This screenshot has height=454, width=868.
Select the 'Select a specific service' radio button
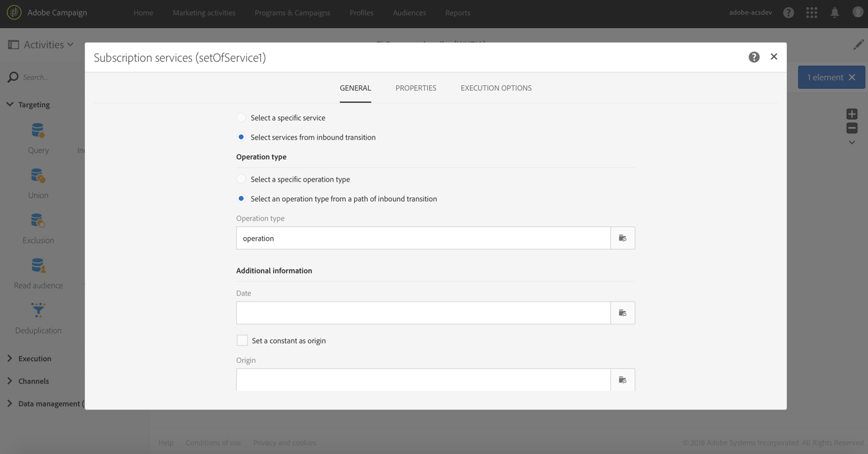241,118
